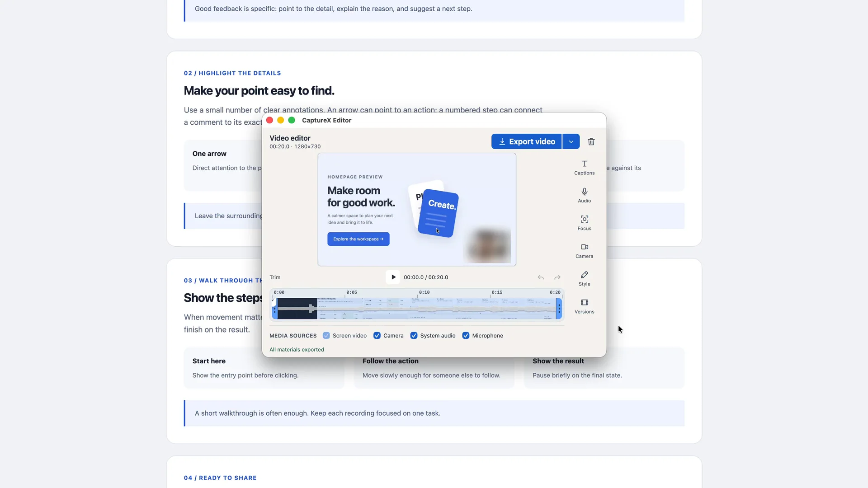Redo the last edit
The height and width of the screenshot is (488, 868).
click(557, 277)
